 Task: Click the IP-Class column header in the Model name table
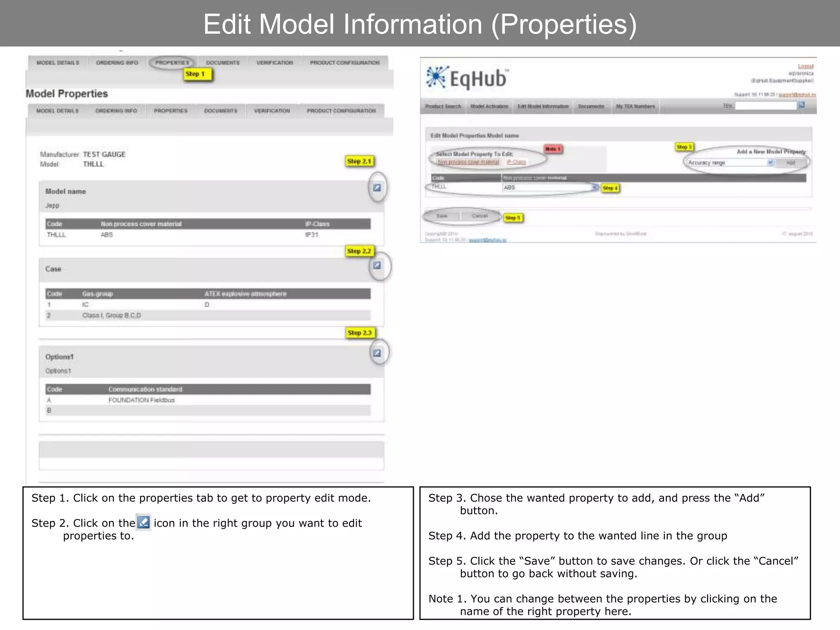(317, 224)
